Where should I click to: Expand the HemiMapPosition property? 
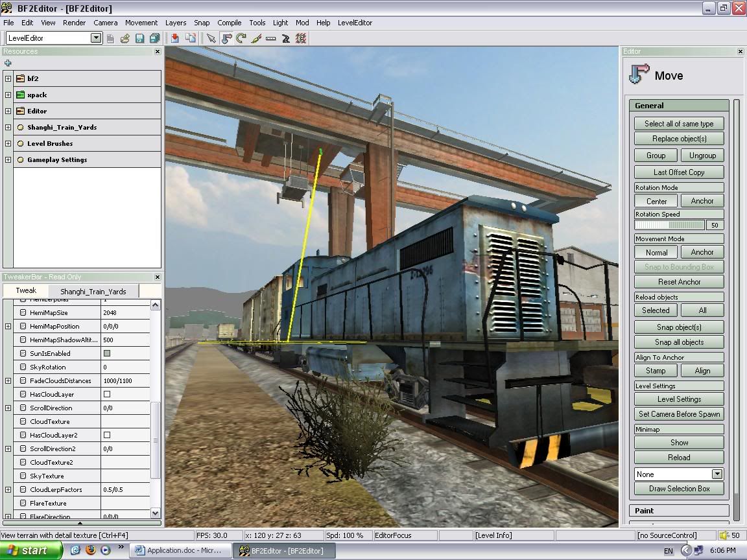pyautogui.click(x=8, y=326)
